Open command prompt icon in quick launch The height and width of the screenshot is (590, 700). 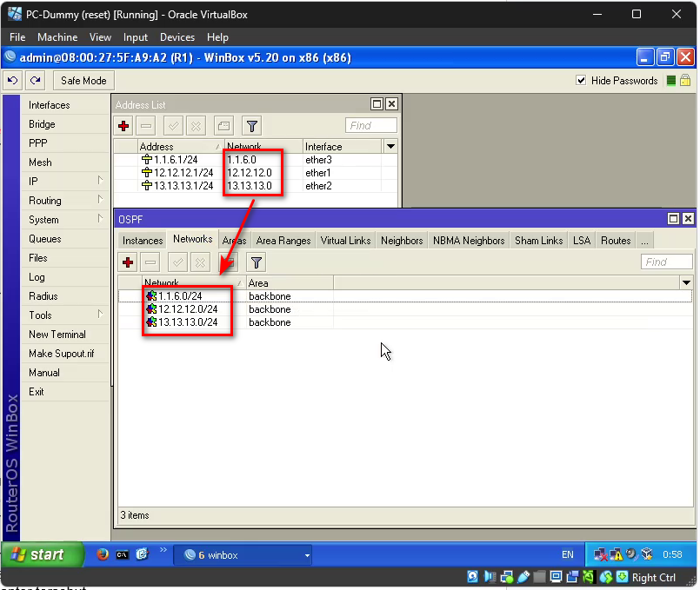(x=123, y=554)
